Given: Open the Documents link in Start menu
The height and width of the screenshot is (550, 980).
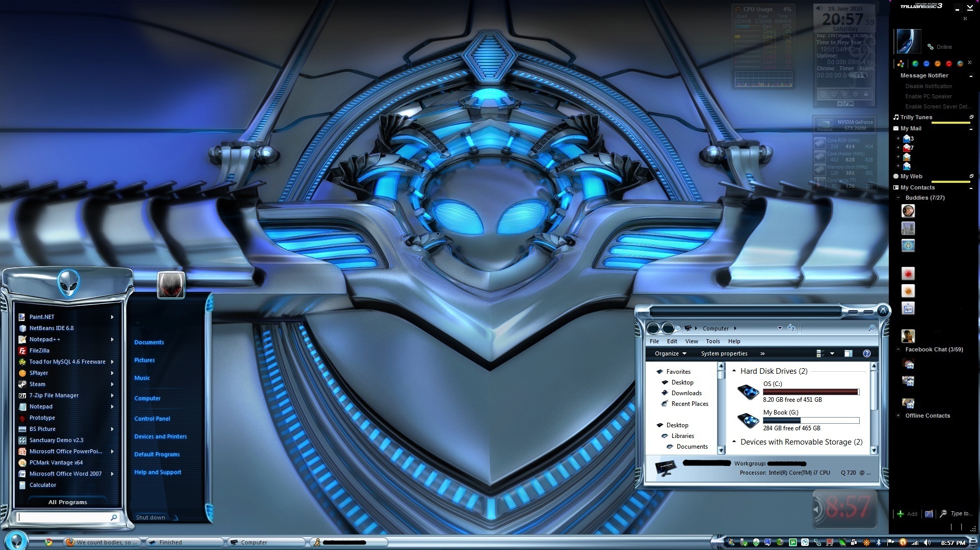Looking at the screenshot, I should (149, 342).
